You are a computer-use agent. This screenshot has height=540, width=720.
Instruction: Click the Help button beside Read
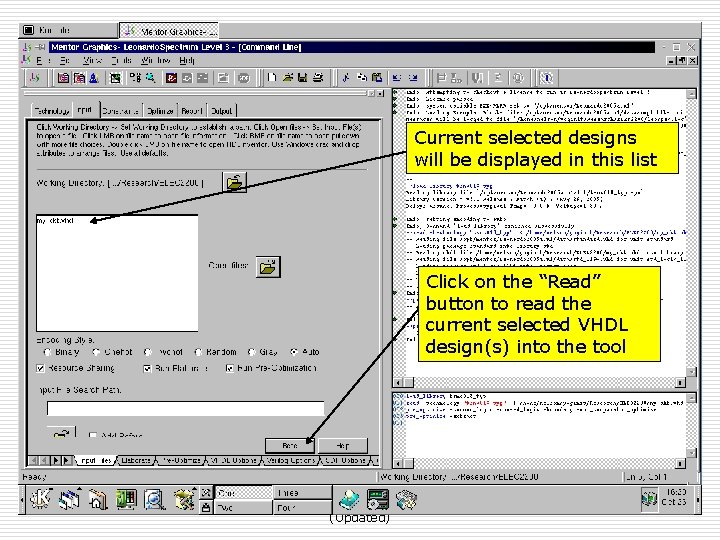343,445
